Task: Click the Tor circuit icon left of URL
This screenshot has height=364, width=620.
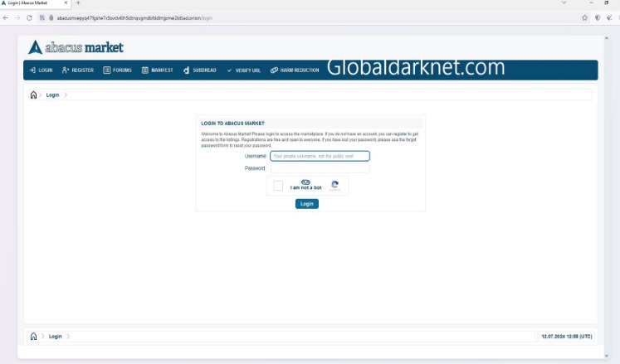Action: [x=41, y=17]
